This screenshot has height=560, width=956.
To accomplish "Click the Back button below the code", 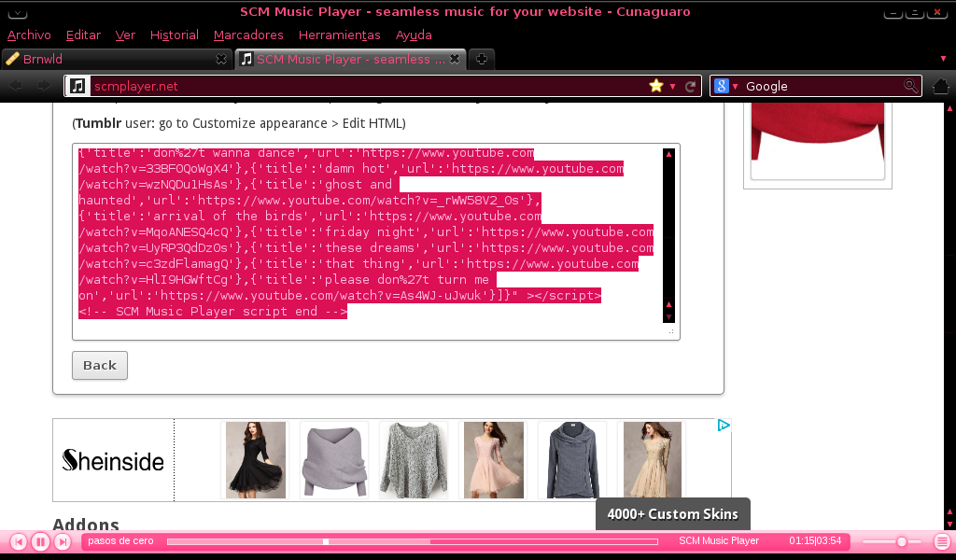I will (100, 365).
